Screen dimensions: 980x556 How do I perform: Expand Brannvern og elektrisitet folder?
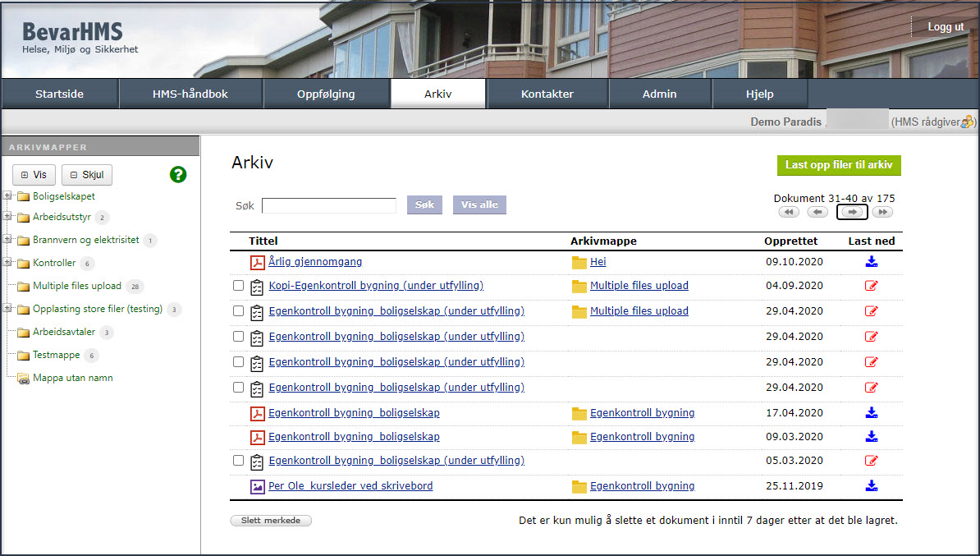[7, 240]
